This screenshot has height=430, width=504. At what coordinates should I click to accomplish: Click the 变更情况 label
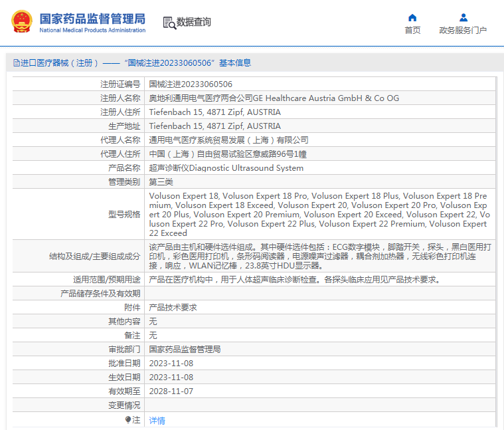[124, 405]
